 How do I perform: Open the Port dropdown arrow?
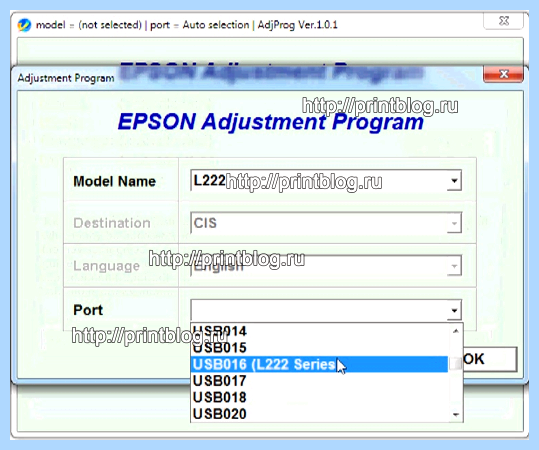click(454, 310)
